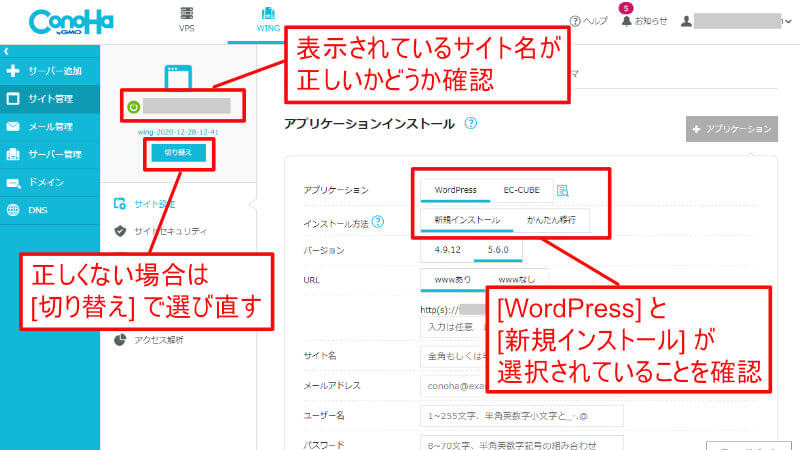Click the サーバー追加 plus icon

[13, 71]
